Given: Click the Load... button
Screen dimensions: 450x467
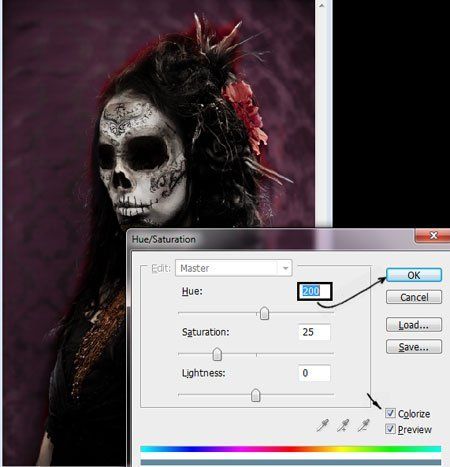Looking at the screenshot, I should point(414,325).
